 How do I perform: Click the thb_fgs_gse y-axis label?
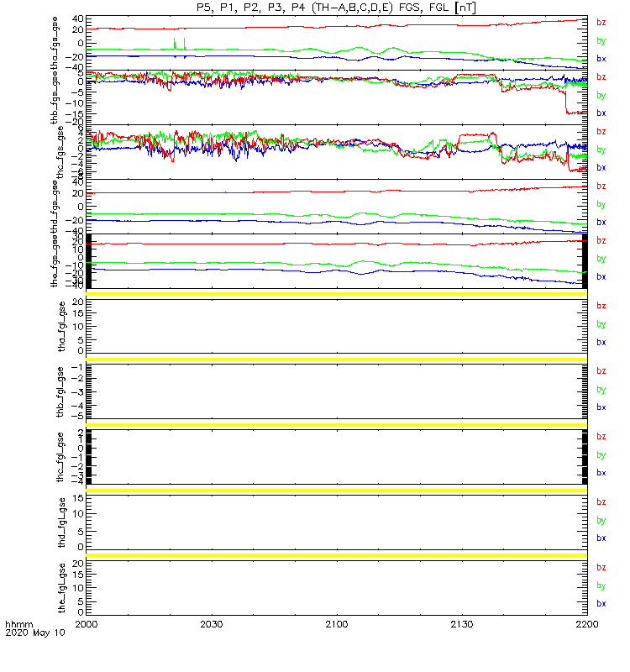(x=55, y=98)
